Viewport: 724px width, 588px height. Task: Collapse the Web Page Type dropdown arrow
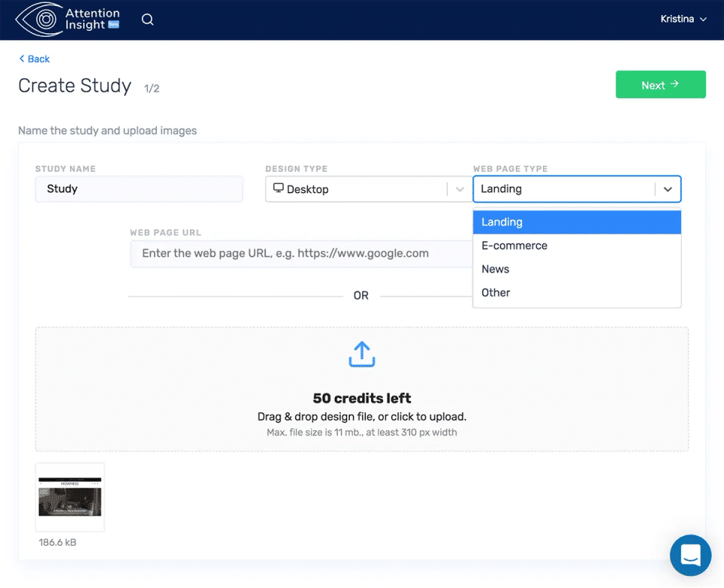click(x=667, y=189)
